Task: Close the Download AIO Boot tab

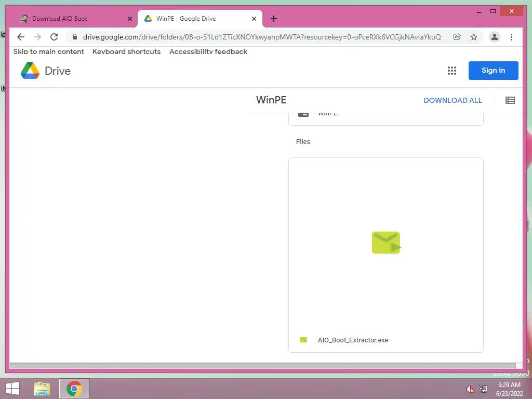Action: [129, 19]
